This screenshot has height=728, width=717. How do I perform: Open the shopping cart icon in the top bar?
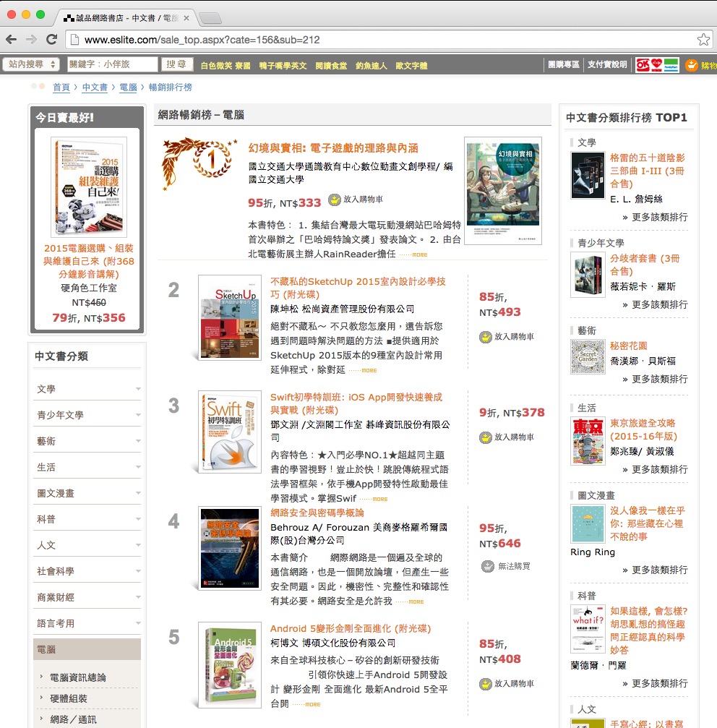pyautogui.click(x=692, y=65)
